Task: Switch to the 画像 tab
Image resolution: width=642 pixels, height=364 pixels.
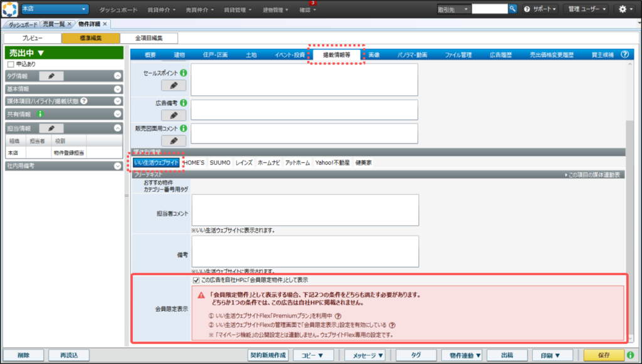Action: click(374, 55)
